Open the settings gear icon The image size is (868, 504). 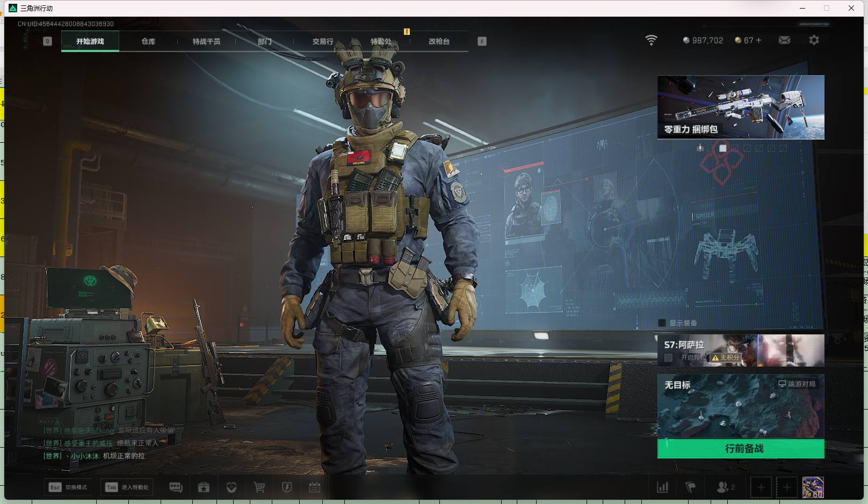(814, 40)
